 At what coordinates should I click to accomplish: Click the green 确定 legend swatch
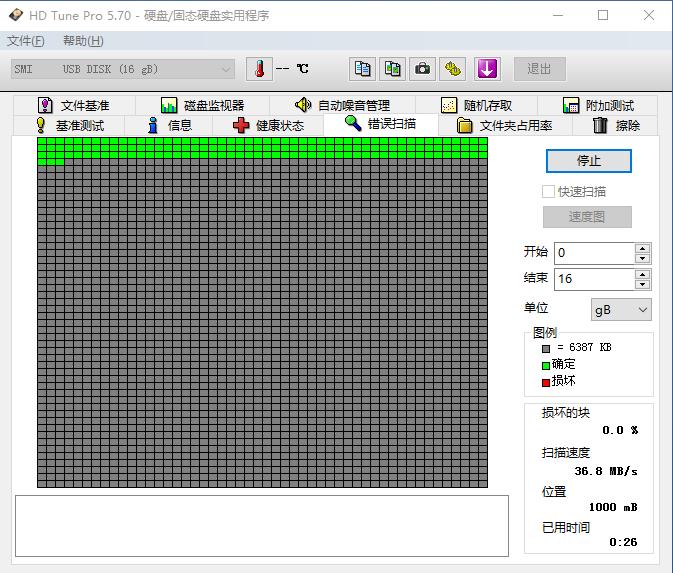tap(546, 366)
